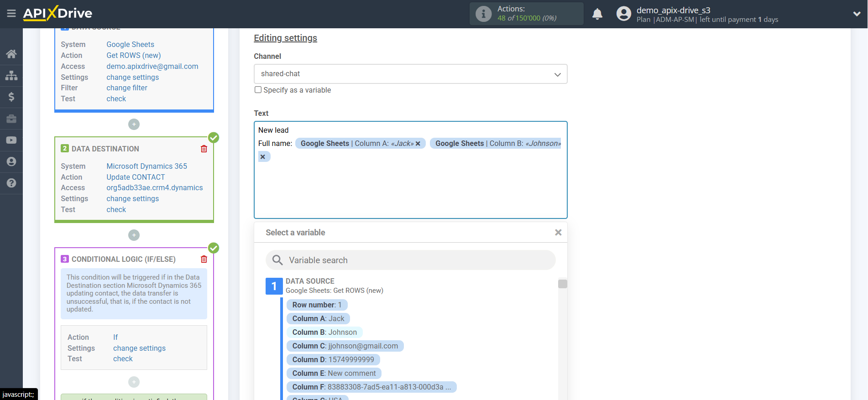
Task: Check Specify as a variable
Action: coord(258,90)
